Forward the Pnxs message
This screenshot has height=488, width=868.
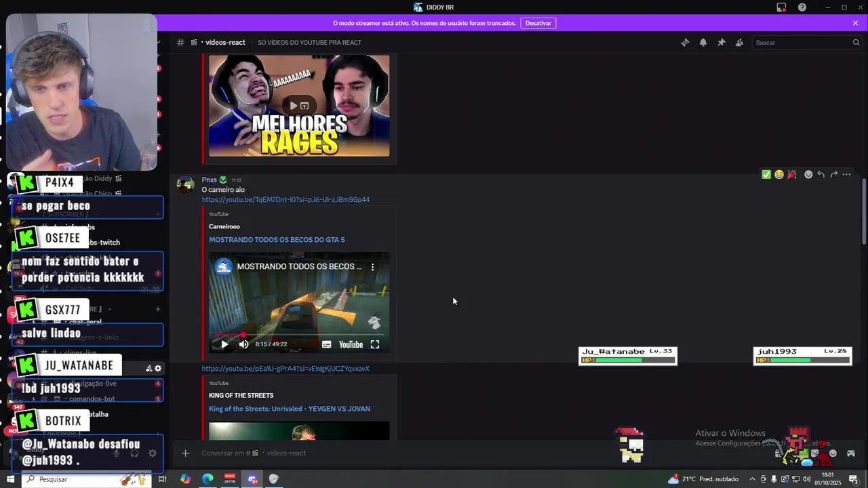click(x=833, y=174)
